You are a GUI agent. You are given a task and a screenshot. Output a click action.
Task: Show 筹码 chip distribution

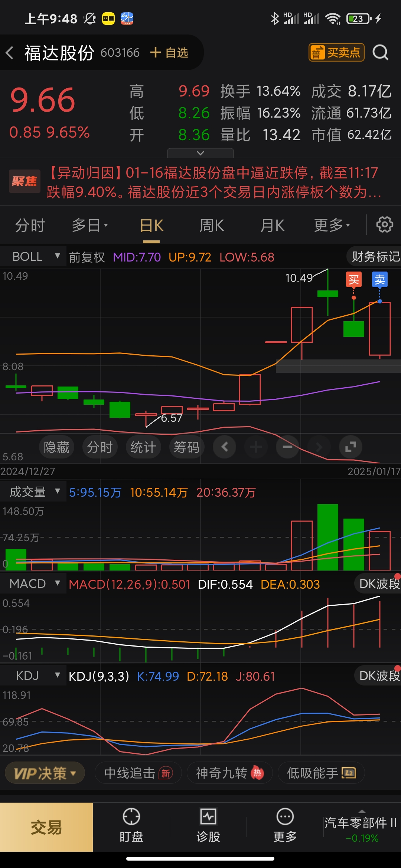pos(187,447)
